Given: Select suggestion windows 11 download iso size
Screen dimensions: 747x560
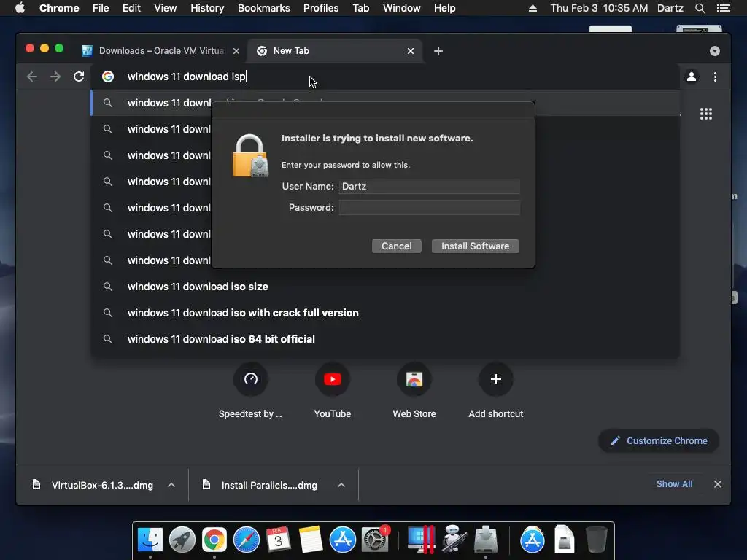Looking at the screenshot, I should pos(198,287).
